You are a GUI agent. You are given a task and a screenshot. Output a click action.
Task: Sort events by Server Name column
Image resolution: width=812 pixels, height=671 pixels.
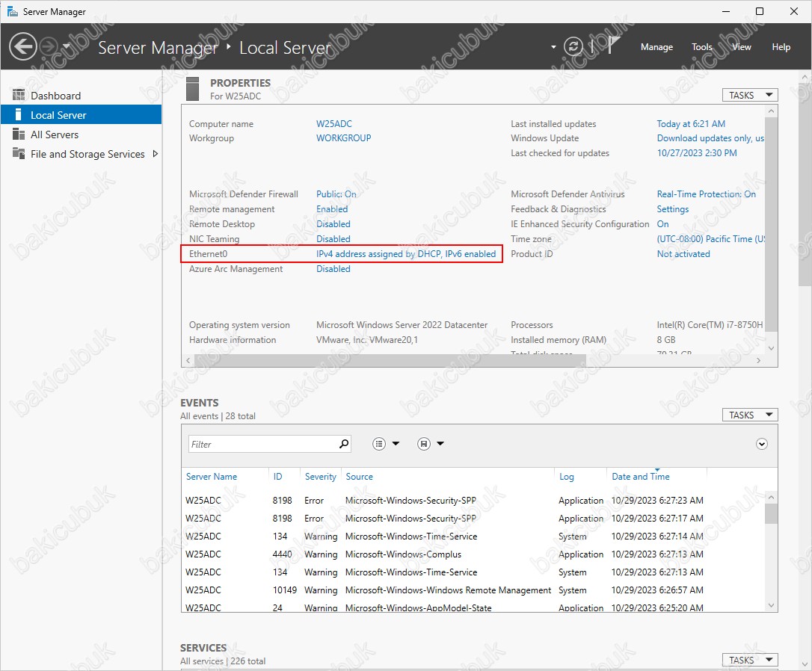pos(212,477)
